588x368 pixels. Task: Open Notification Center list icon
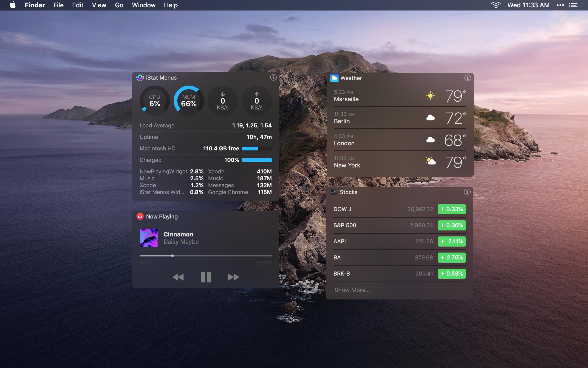tap(574, 5)
